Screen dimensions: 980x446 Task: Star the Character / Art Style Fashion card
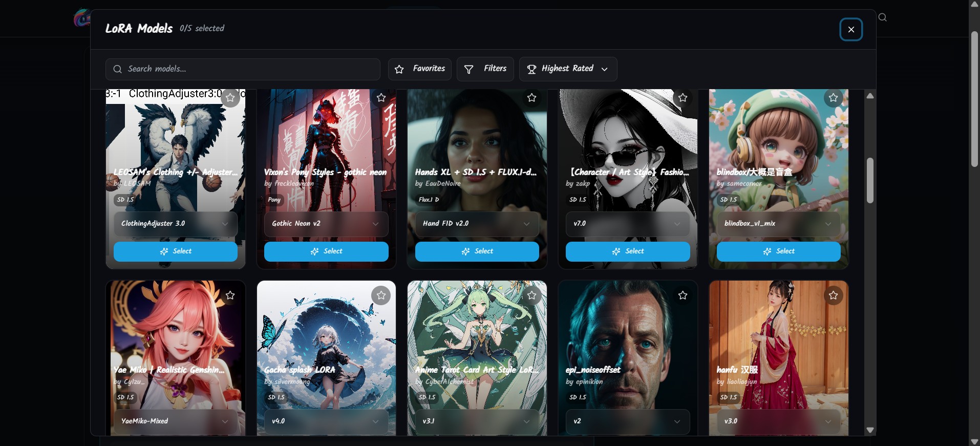coord(683,97)
